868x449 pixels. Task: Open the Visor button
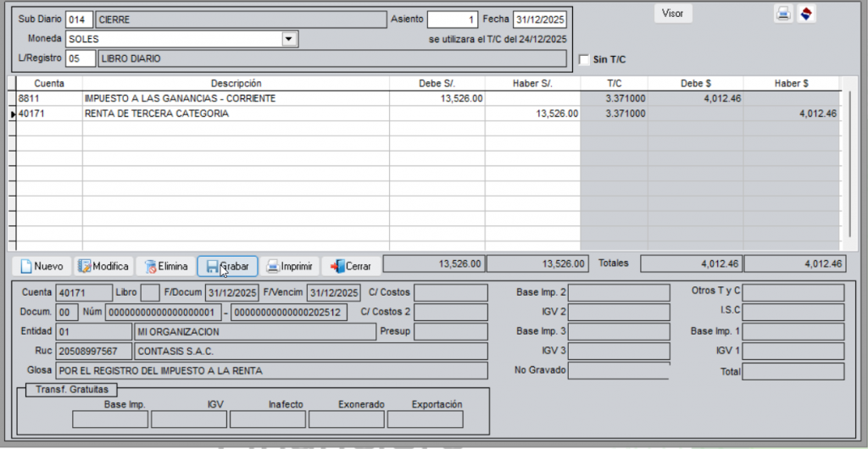pyautogui.click(x=672, y=14)
